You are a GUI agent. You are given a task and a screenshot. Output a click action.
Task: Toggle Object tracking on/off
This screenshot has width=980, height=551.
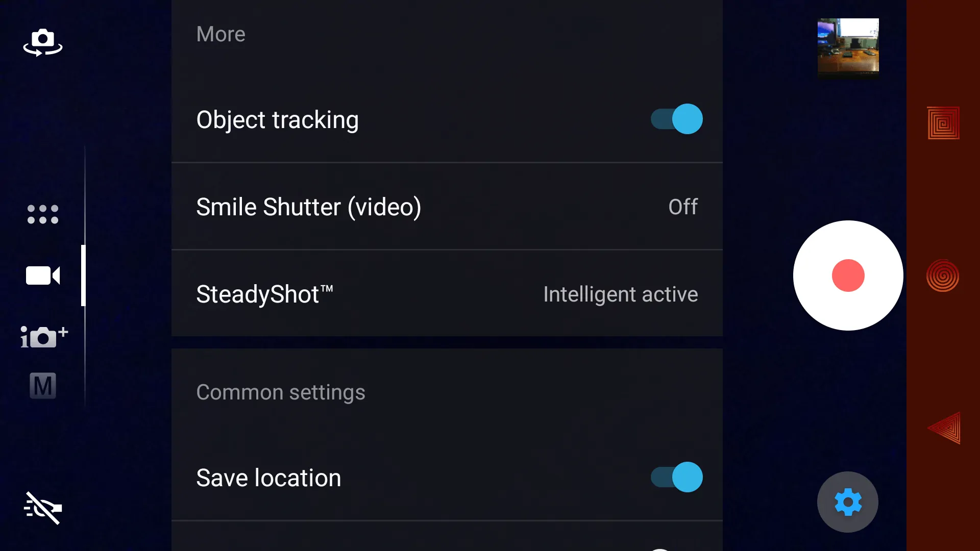point(675,119)
